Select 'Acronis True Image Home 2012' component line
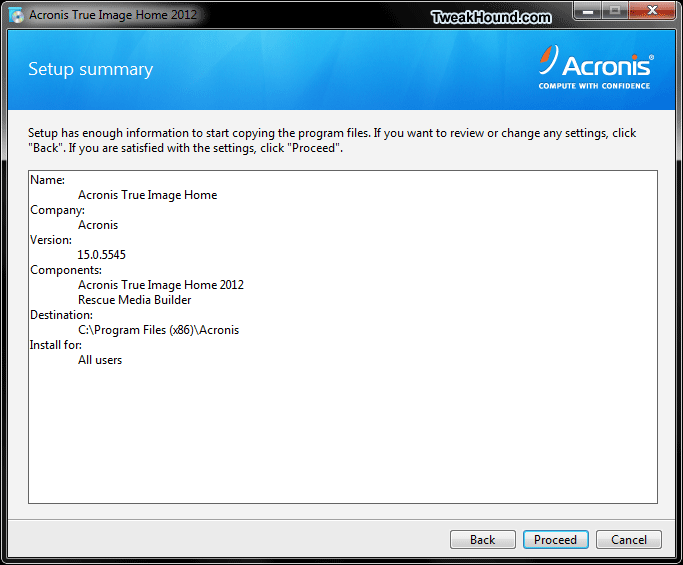683x565 pixels. [161, 285]
